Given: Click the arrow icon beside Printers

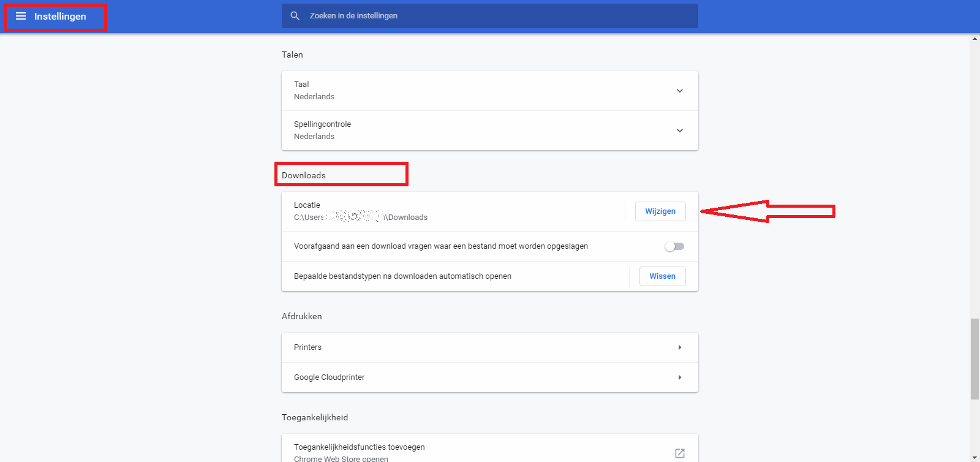Looking at the screenshot, I should pyautogui.click(x=679, y=347).
